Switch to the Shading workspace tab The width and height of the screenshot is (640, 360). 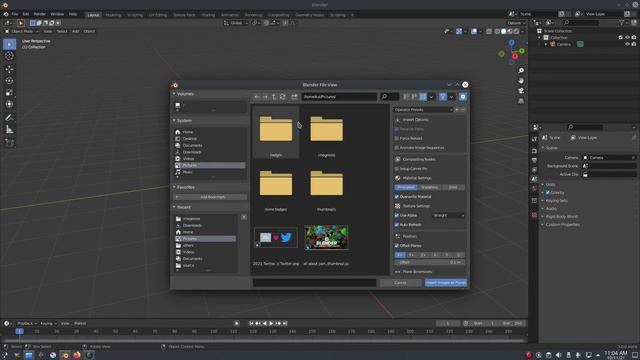tap(208, 15)
